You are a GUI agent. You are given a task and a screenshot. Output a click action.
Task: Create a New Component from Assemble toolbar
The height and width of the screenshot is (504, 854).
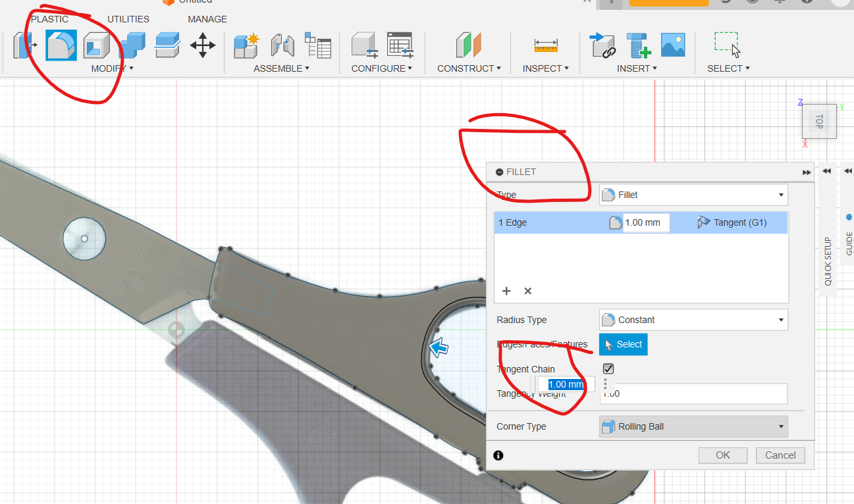[247, 45]
